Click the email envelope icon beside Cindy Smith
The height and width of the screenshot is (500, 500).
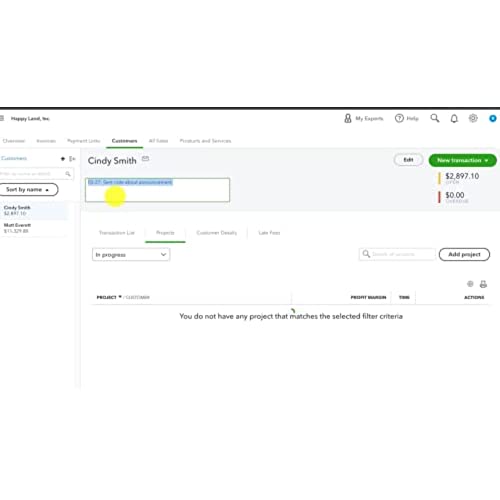[145, 158]
